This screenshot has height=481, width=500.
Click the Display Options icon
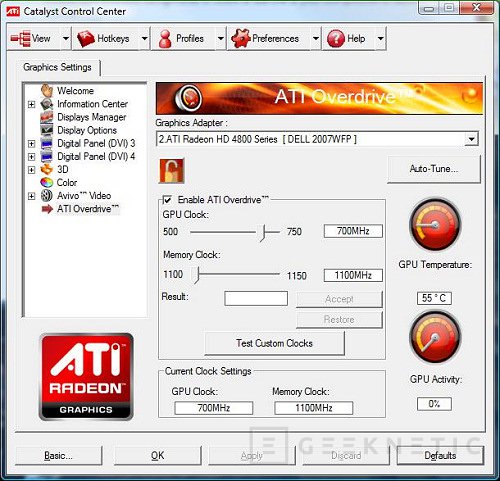tap(47, 130)
